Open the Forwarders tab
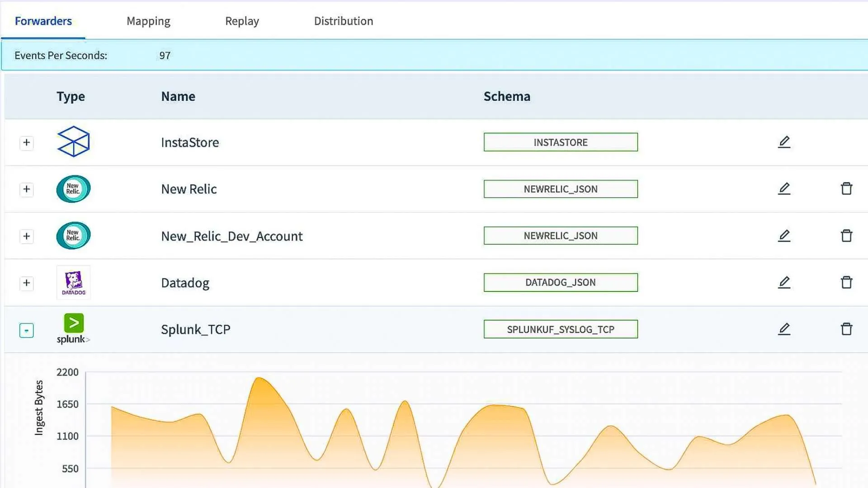Image resolution: width=868 pixels, height=488 pixels. tap(43, 21)
